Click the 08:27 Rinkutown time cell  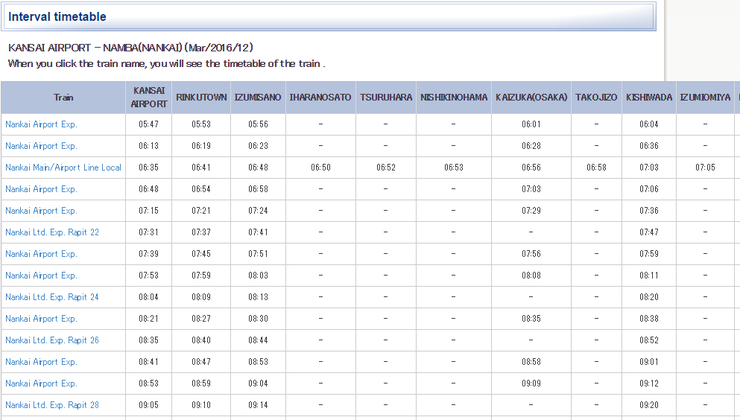tap(202, 319)
